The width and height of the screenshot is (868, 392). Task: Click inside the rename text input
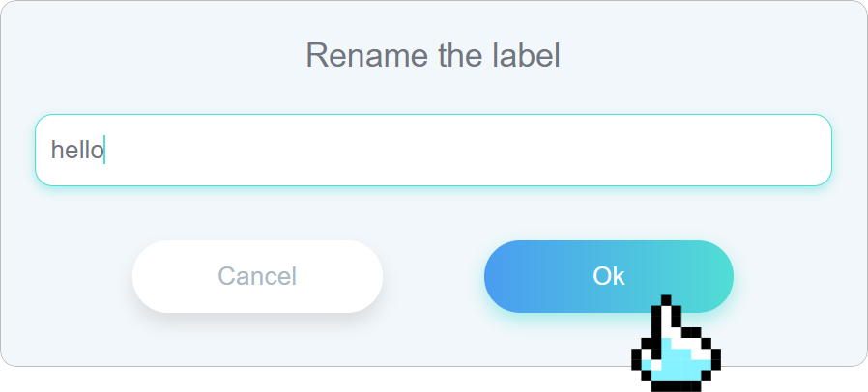click(433, 151)
